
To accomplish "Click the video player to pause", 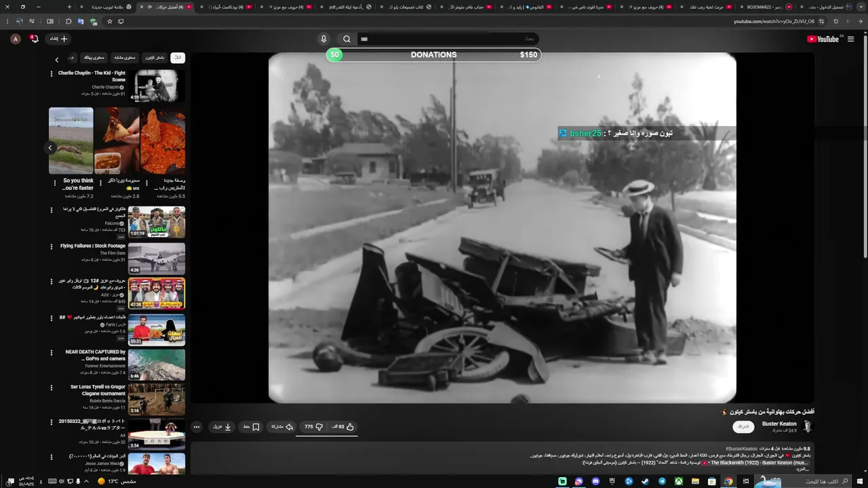I will (x=502, y=228).
